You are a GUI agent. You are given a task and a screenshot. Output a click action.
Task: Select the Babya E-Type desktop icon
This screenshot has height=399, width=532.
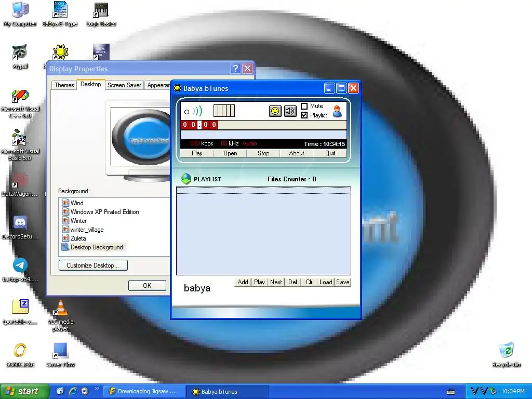click(60, 14)
